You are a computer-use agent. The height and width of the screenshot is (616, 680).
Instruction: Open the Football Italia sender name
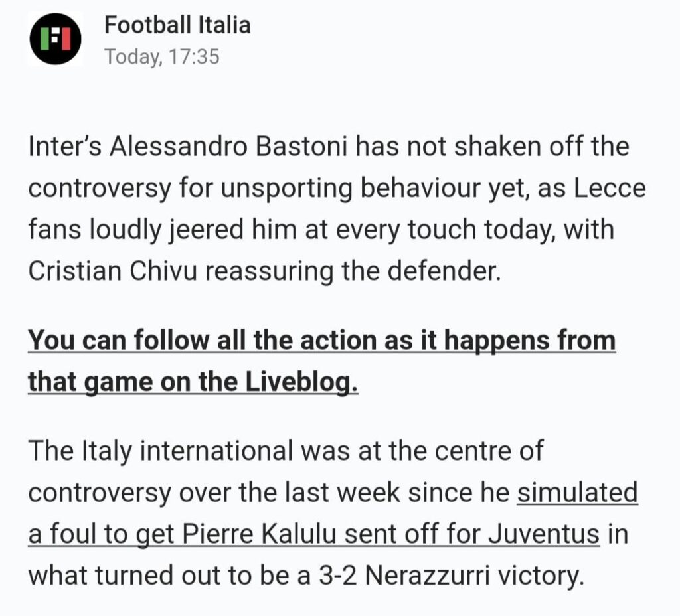(177, 25)
